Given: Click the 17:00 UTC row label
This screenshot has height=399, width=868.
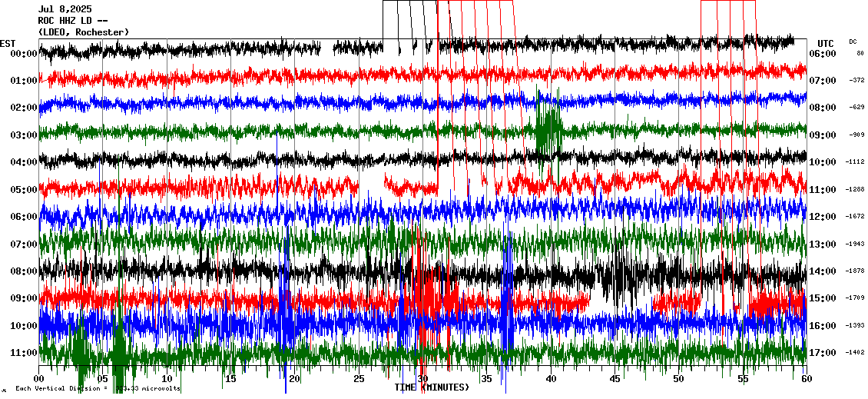Looking at the screenshot, I should pos(823,353).
